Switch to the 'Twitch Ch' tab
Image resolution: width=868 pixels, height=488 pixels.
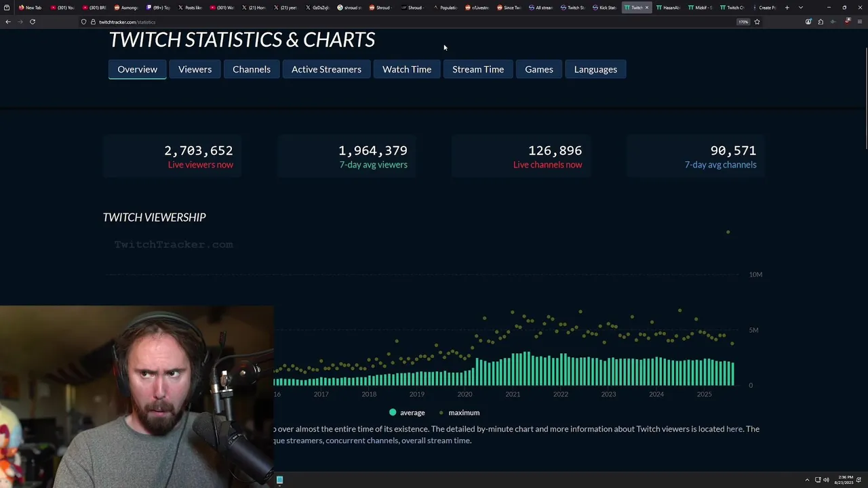(732, 7)
